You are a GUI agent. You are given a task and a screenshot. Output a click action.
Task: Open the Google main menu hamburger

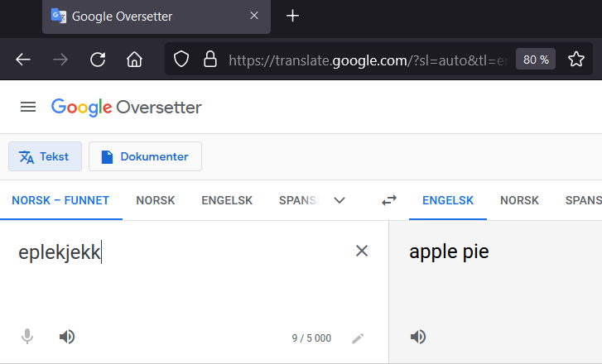click(x=28, y=107)
